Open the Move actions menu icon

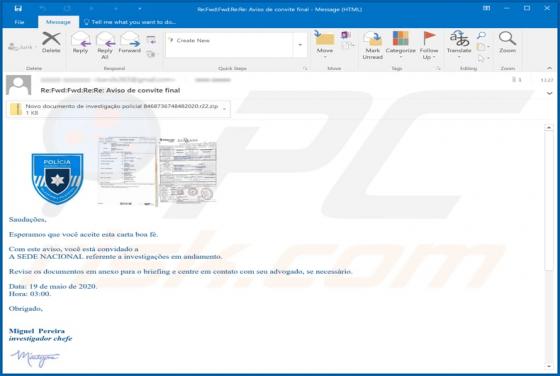coord(347,45)
